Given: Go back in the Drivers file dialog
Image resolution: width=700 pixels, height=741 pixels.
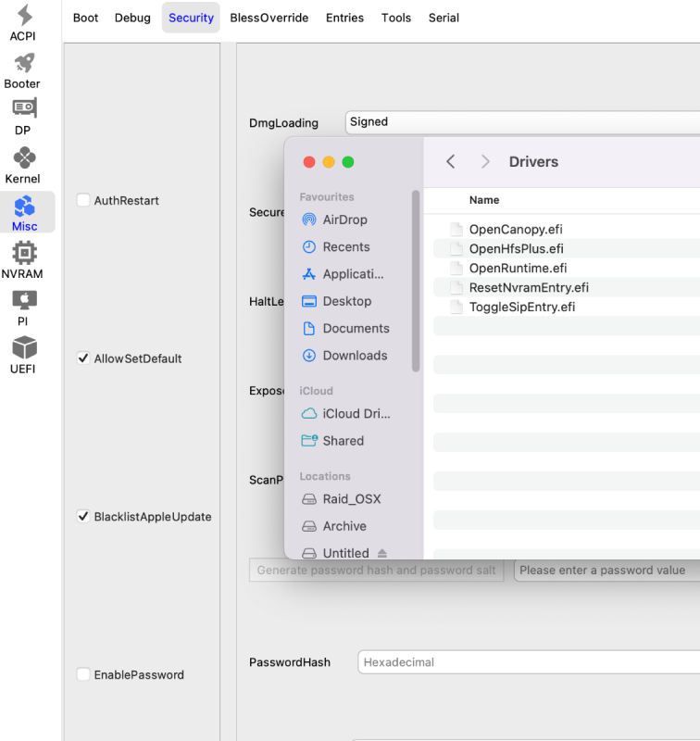Looking at the screenshot, I should click(451, 161).
